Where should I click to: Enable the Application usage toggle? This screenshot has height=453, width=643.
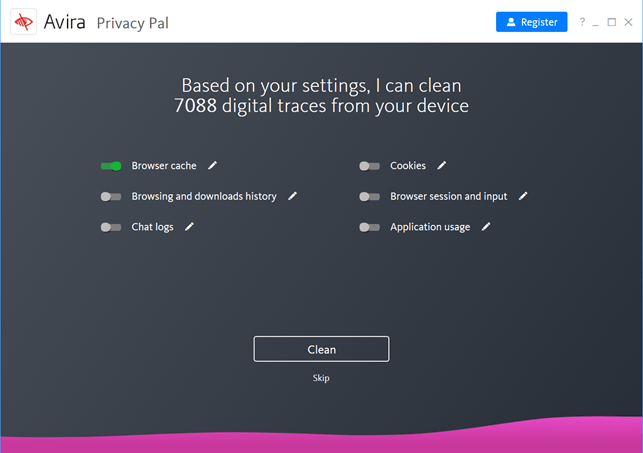click(x=369, y=227)
